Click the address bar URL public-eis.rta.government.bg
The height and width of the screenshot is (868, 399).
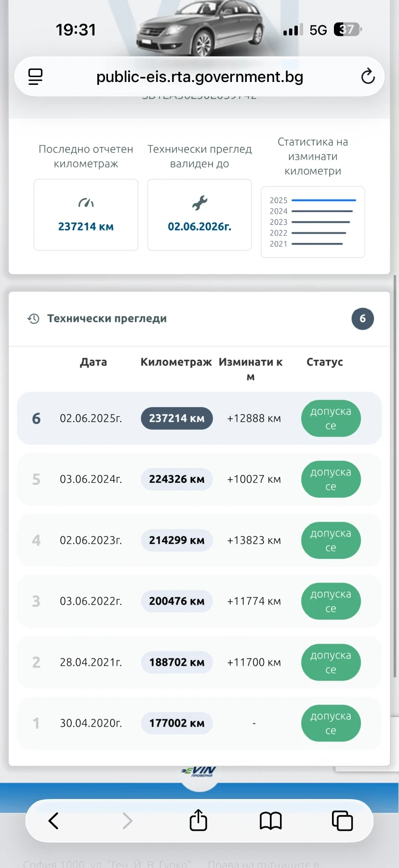point(199,77)
